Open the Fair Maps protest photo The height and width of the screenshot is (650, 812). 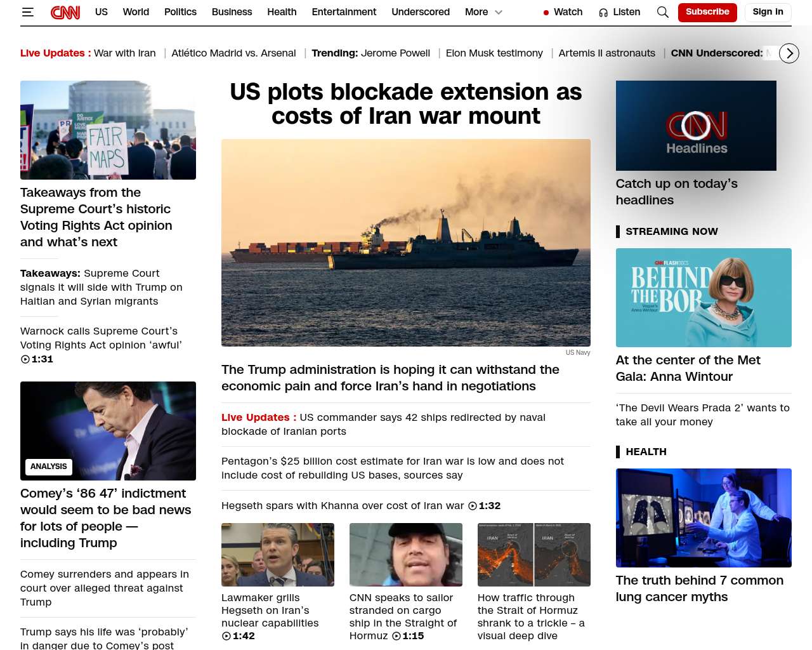pyautogui.click(x=108, y=130)
